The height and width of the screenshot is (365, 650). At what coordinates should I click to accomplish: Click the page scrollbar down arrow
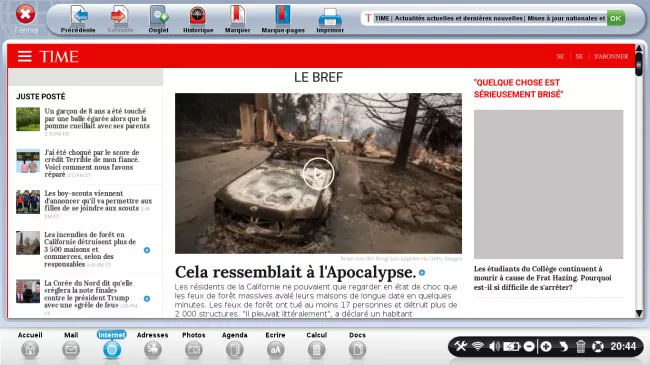point(639,313)
